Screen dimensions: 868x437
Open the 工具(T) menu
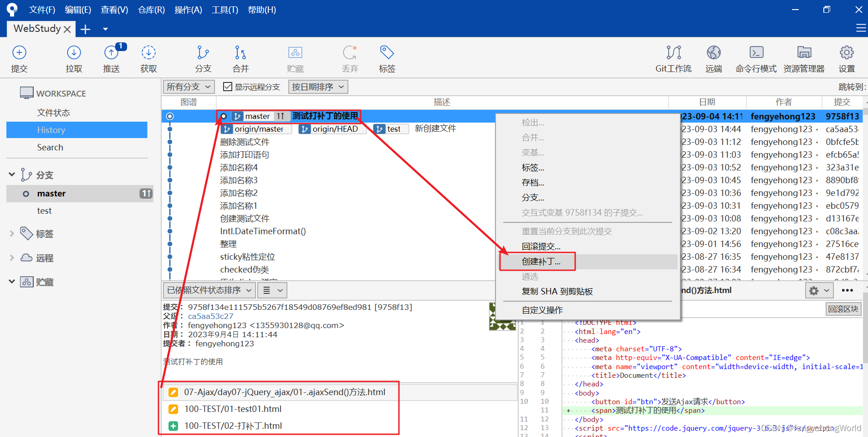[225, 10]
